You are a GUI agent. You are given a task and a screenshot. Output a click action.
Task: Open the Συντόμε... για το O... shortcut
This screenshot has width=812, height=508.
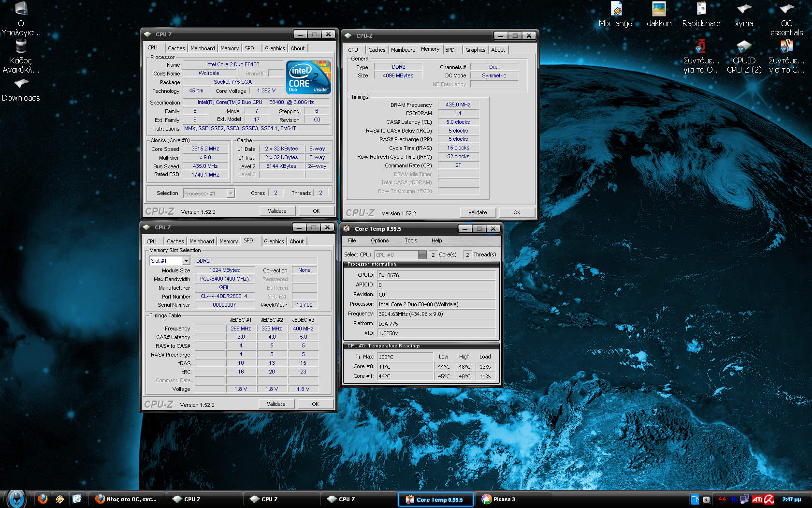pyautogui.click(x=701, y=56)
